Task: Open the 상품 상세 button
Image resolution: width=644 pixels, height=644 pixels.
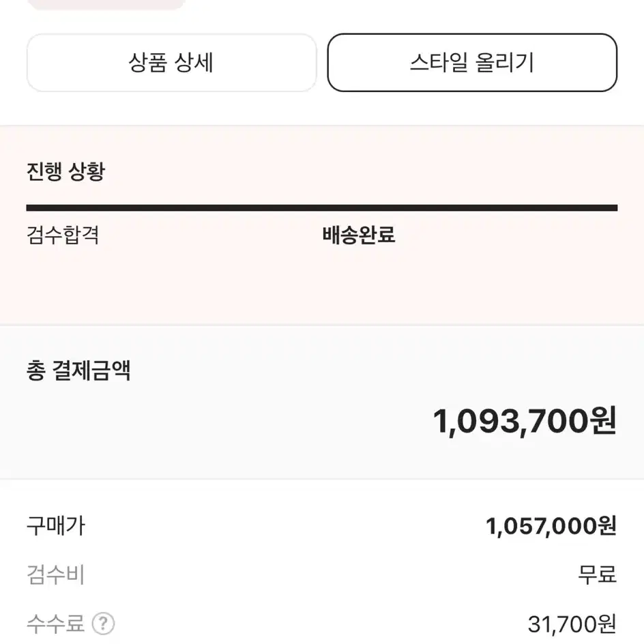Action: point(171,63)
